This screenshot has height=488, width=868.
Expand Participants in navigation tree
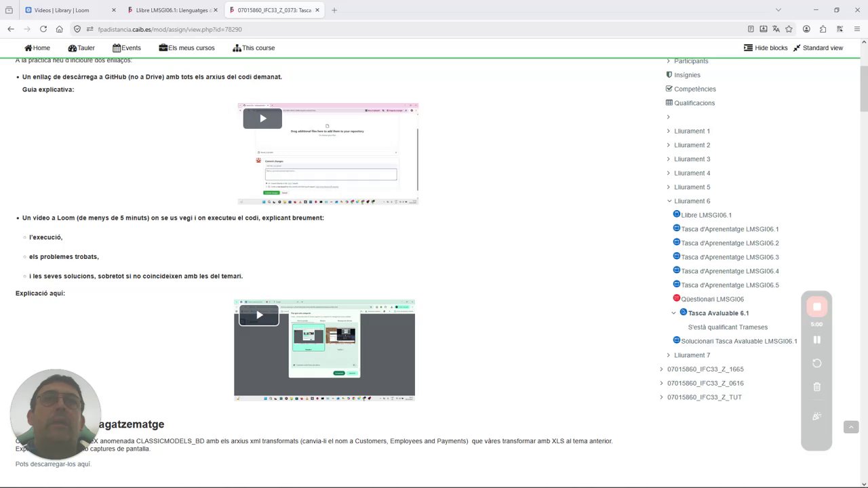pyautogui.click(x=669, y=62)
